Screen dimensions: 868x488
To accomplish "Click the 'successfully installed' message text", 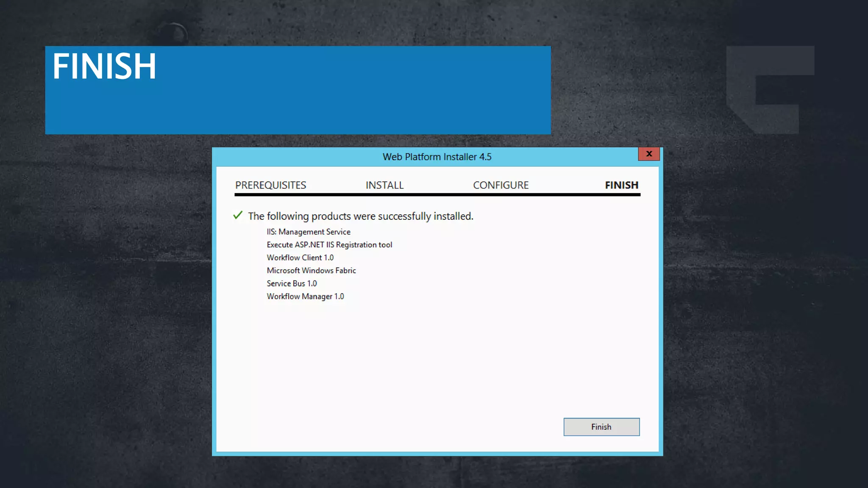I will click(x=361, y=216).
